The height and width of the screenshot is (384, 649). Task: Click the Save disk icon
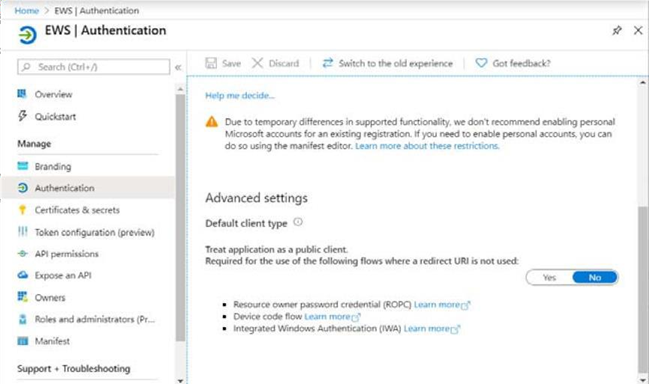click(x=211, y=63)
